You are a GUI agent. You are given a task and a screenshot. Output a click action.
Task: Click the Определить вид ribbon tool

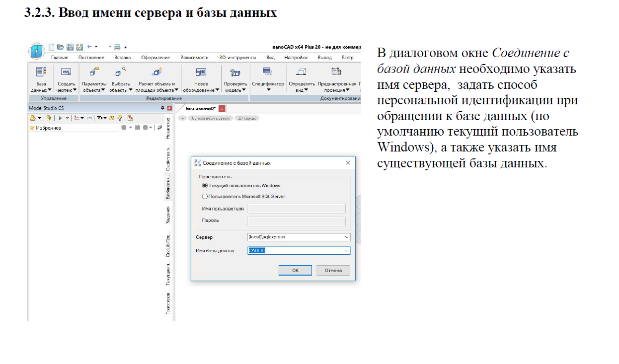(302, 79)
